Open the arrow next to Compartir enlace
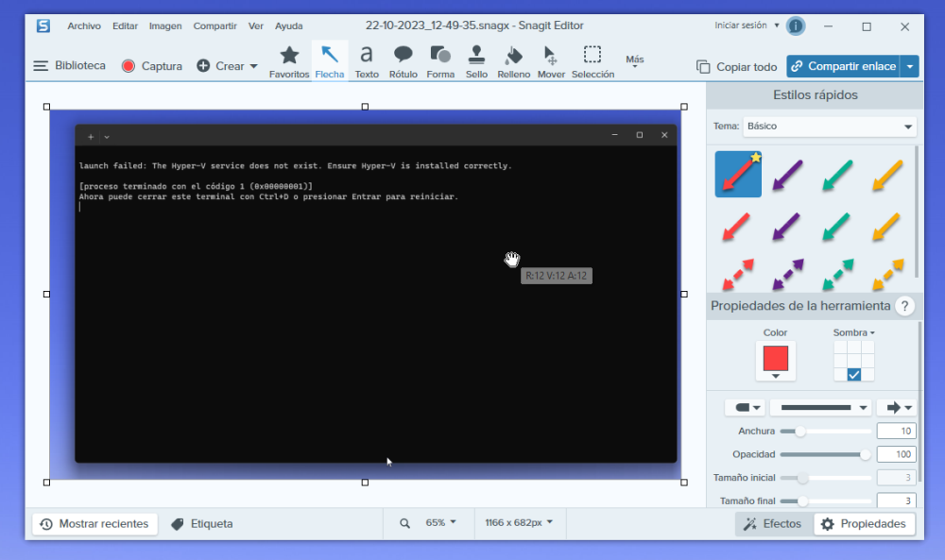945x560 pixels. (x=910, y=66)
